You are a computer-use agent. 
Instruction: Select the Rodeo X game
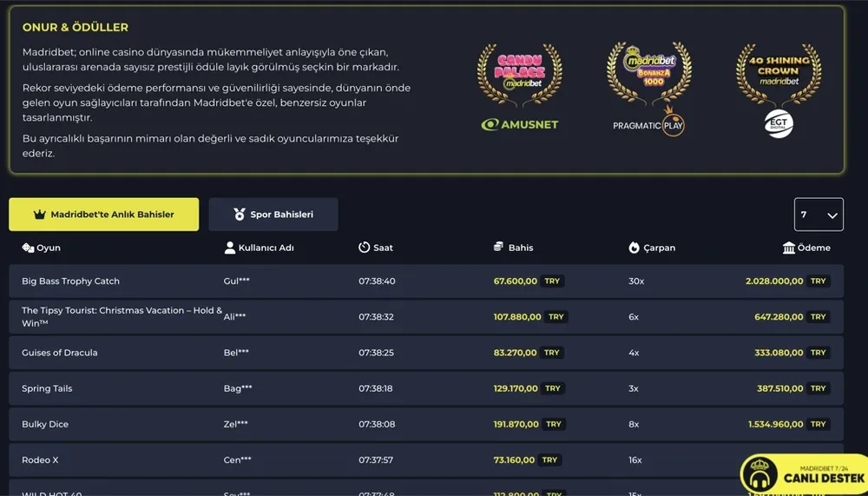coord(40,460)
